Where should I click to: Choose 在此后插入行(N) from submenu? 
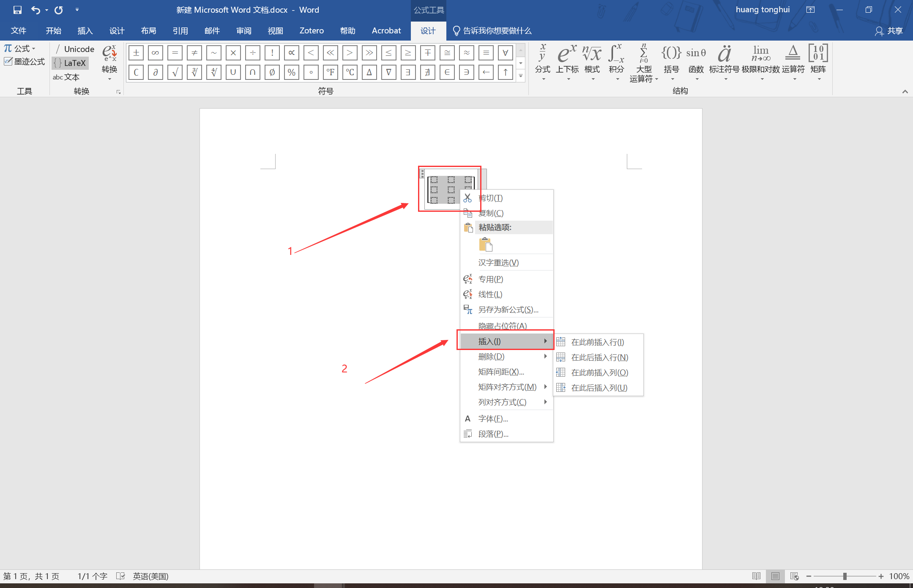click(x=599, y=357)
